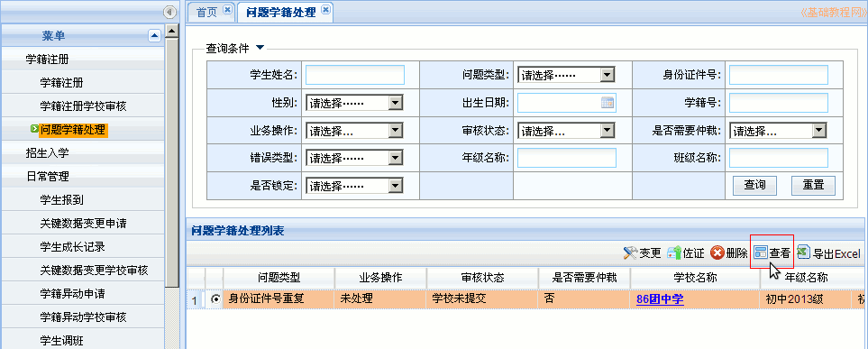This screenshot has height=349, width=868.
Task: Switch to the 首页 tab
Action: click(207, 13)
